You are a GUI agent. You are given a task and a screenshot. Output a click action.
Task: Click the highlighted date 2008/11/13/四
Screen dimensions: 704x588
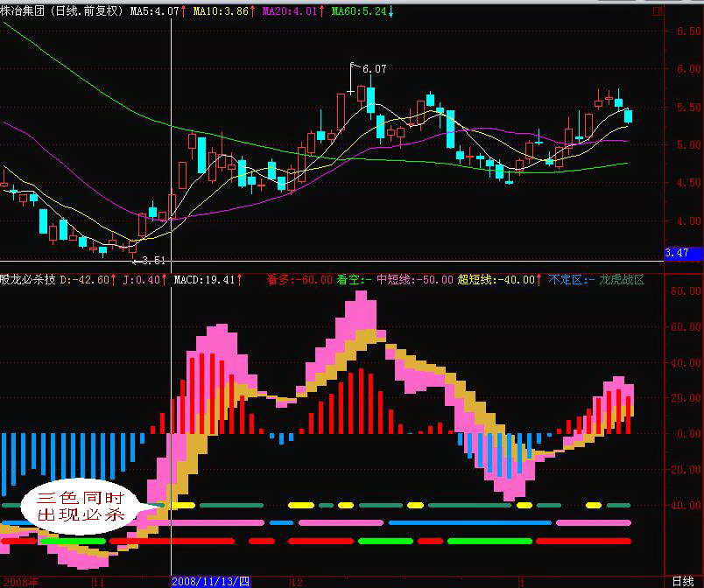pos(210,582)
